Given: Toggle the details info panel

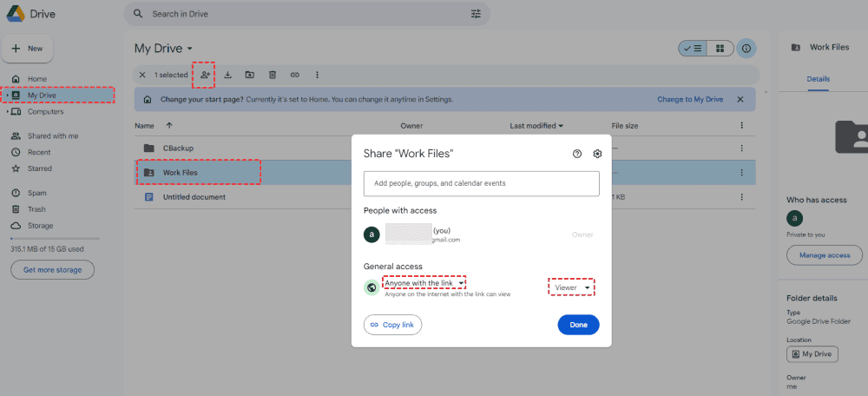Looking at the screenshot, I should 746,49.
